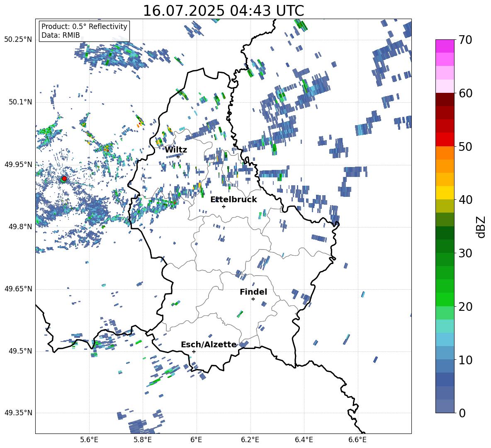The width and height of the screenshot is (491, 448).
Task: Click the magenta top segment of the colorbar
Action: pyautogui.click(x=445, y=46)
